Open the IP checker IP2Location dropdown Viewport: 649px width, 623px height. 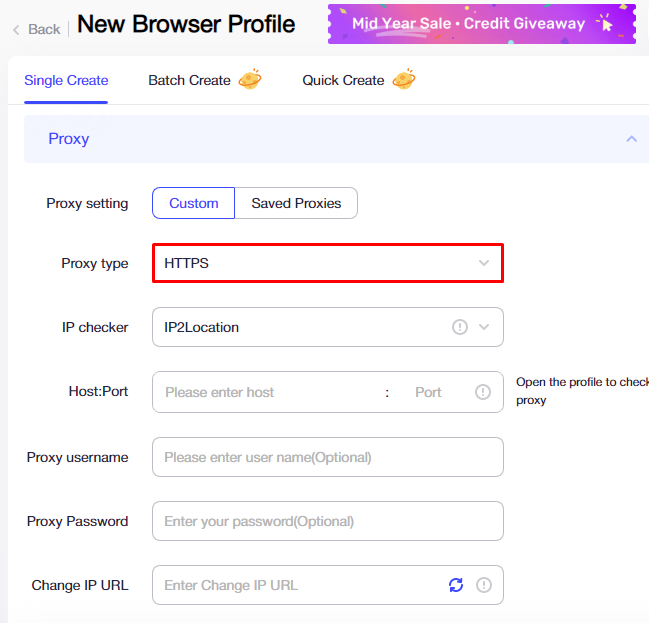click(x=328, y=327)
